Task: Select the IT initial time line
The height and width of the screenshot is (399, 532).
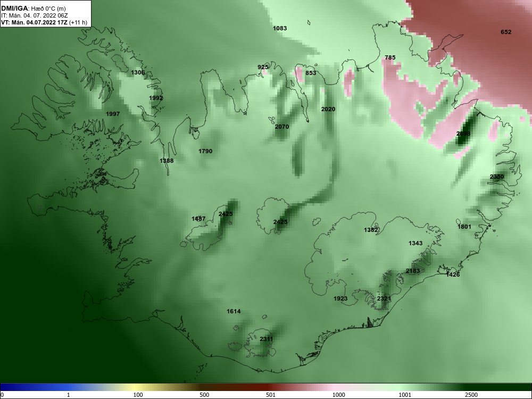Action: coord(34,15)
